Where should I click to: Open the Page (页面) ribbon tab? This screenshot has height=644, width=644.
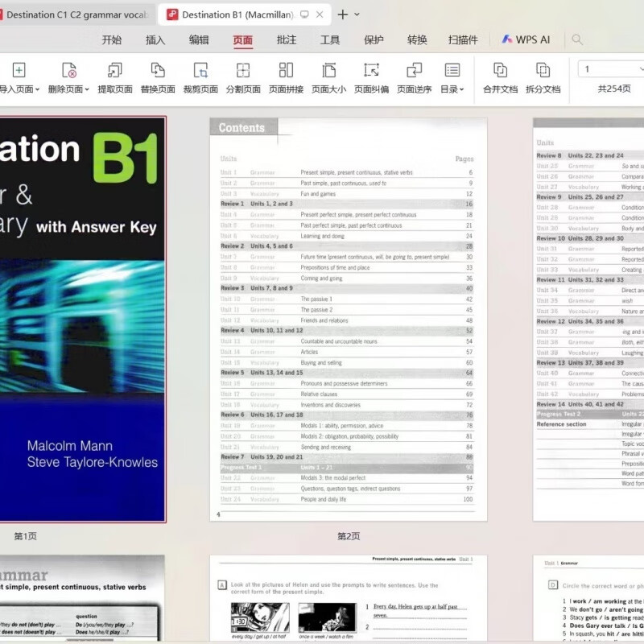[x=243, y=39]
